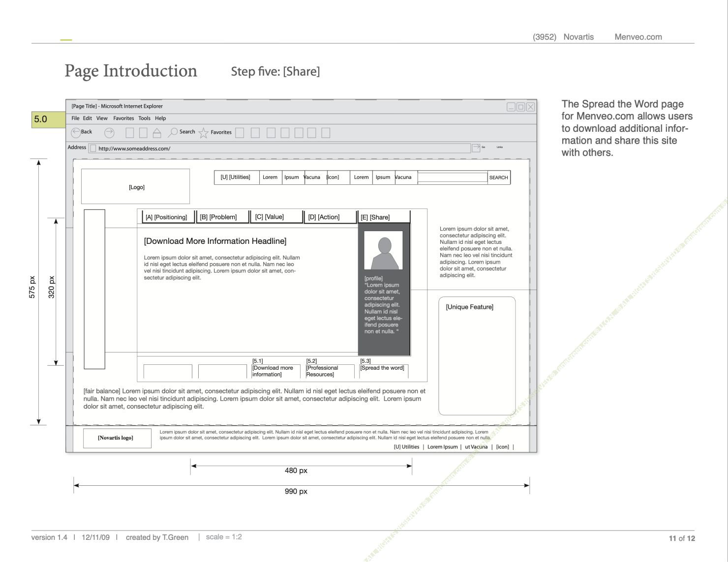Click the address bar URL field
The height and width of the screenshot is (562, 728).
click(x=279, y=148)
